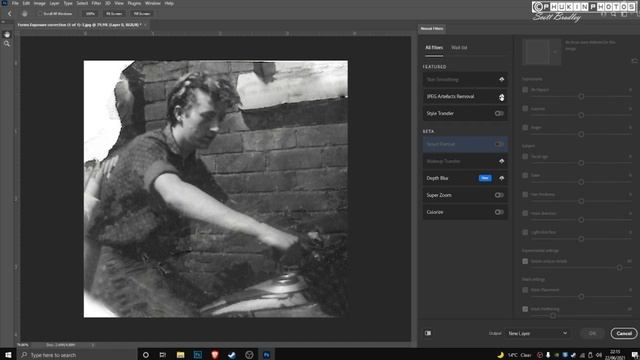640x360 pixels.
Task: Open the Plugins menu
Action: (x=134, y=3)
